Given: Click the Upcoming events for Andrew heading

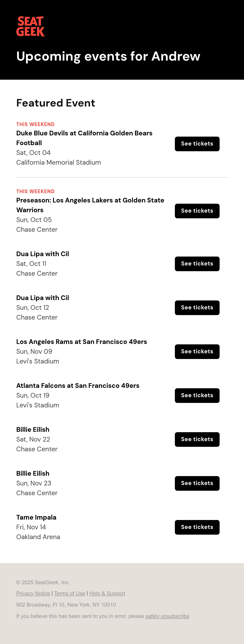Looking at the screenshot, I should point(108,56).
